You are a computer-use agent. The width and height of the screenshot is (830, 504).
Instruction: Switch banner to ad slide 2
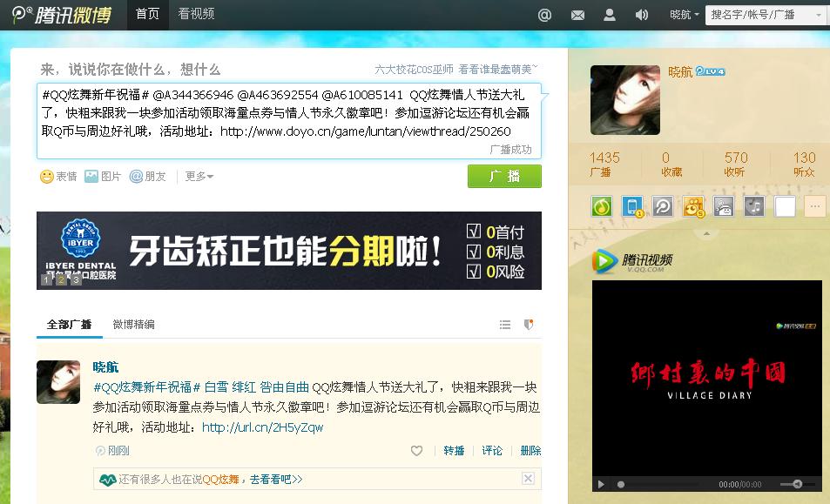tap(62, 279)
